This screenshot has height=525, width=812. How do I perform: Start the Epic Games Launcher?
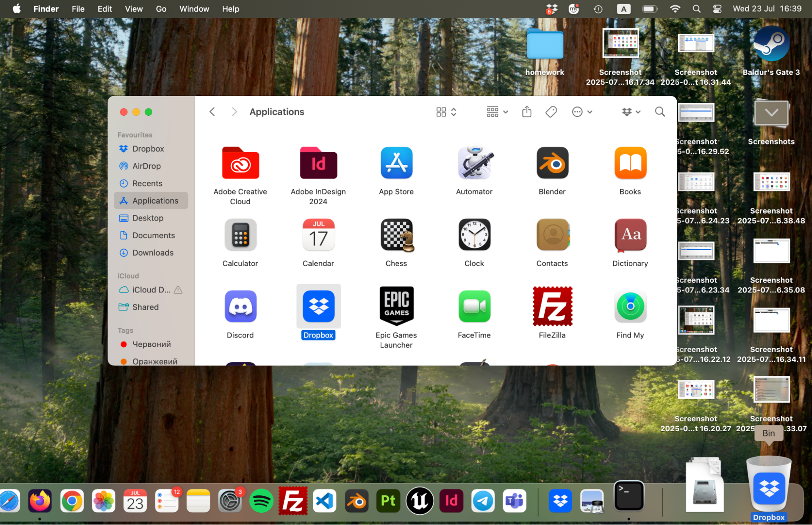pos(396,306)
